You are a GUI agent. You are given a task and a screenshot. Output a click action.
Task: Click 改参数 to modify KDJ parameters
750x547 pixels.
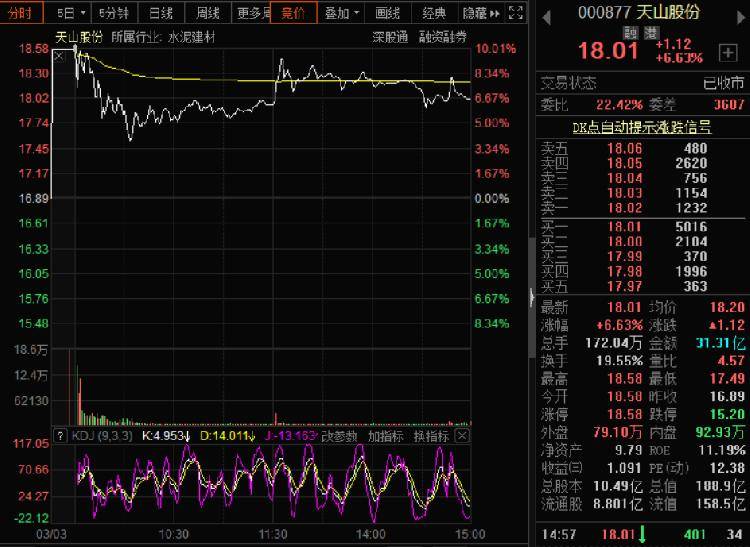click(340, 436)
